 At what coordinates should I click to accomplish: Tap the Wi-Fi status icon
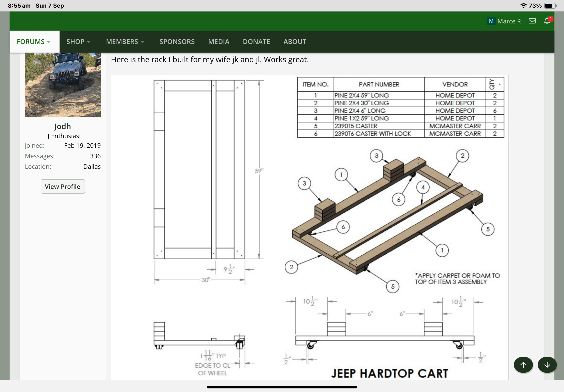[523, 6]
